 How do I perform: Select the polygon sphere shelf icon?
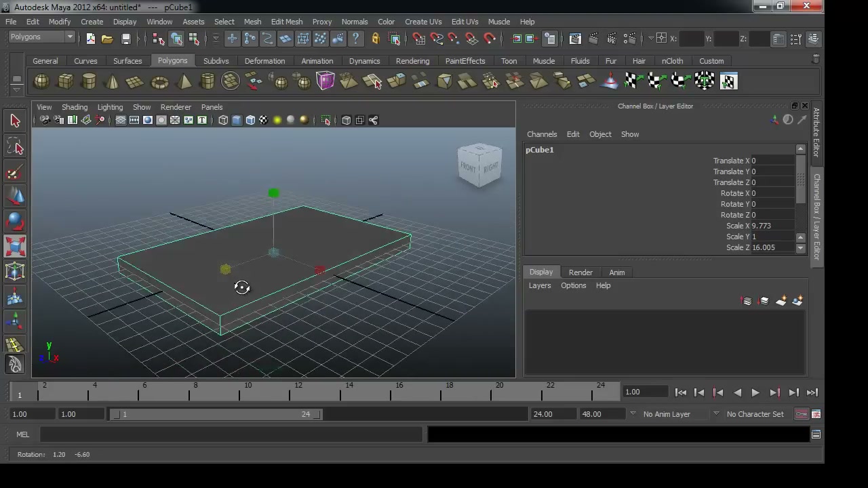tap(41, 81)
